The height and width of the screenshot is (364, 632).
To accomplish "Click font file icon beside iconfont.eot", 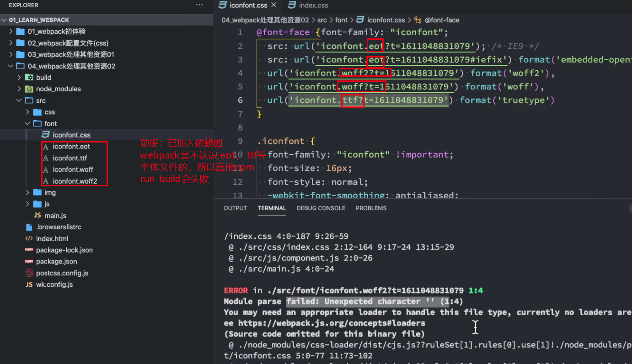I will coord(45,147).
